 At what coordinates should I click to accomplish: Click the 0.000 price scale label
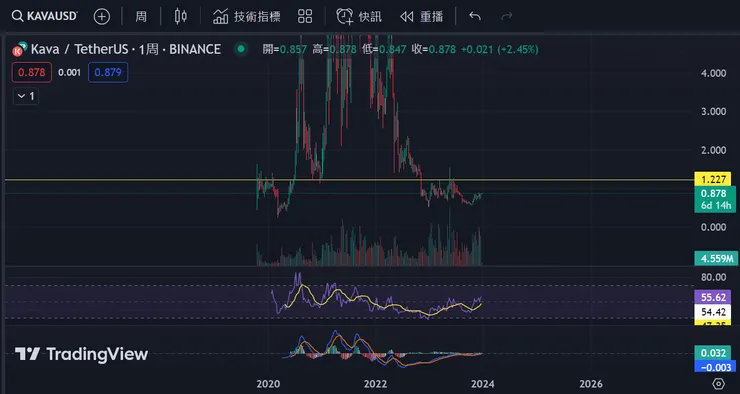point(714,227)
